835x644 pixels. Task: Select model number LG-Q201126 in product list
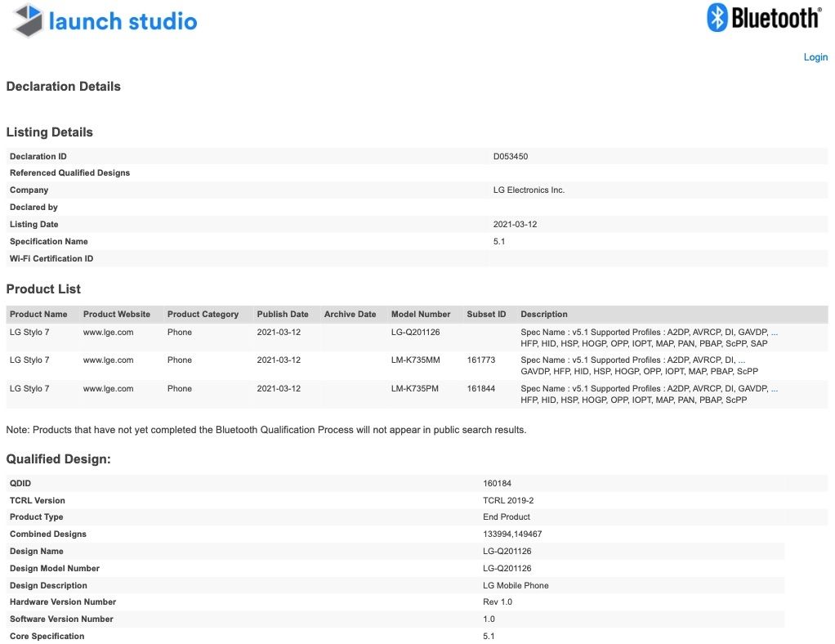pos(415,332)
